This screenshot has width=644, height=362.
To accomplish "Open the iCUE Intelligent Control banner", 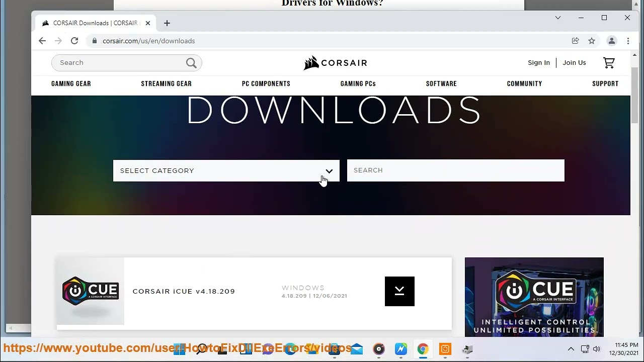I will [534, 297].
